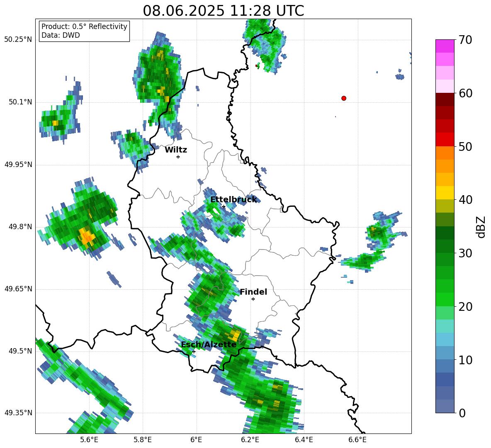Click the colorbar value 10
This screenshot has width=491, height=448.
click(x=466, y=360)
